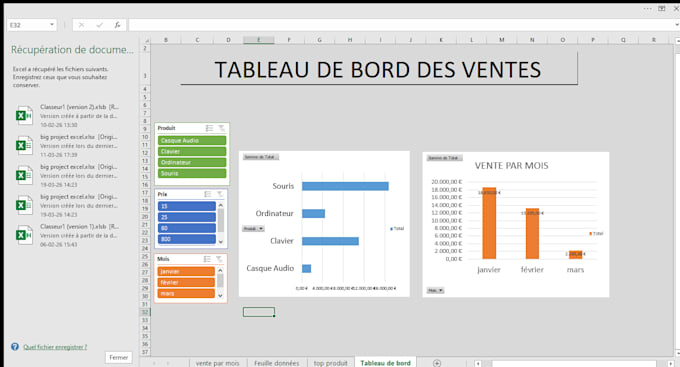Open the Quel fichier enregistrer link
The width and height of the screenshot is (680, 367).
(x=55, y=347)
